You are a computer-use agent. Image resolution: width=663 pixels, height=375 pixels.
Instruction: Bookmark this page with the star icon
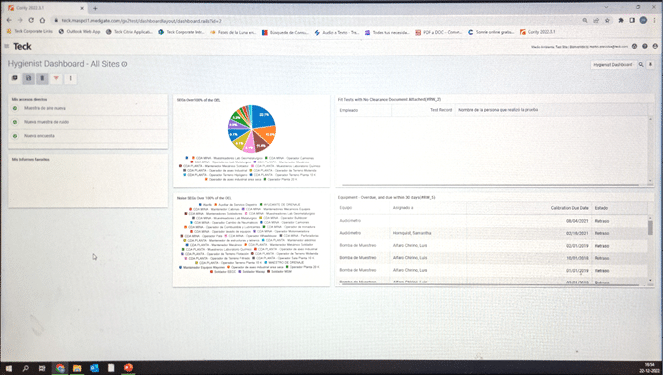point(608,20)
